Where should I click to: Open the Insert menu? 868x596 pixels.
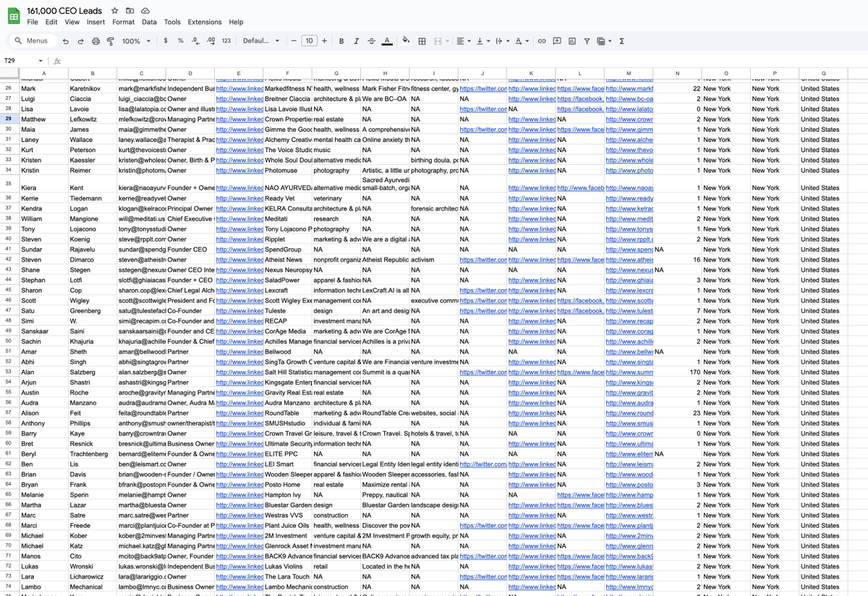tap(95, 22)
